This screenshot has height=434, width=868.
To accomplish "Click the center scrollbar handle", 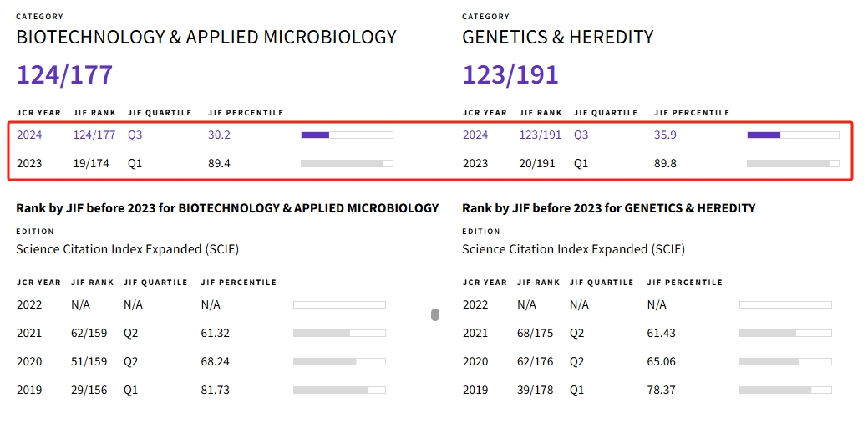I will [435, 314].
